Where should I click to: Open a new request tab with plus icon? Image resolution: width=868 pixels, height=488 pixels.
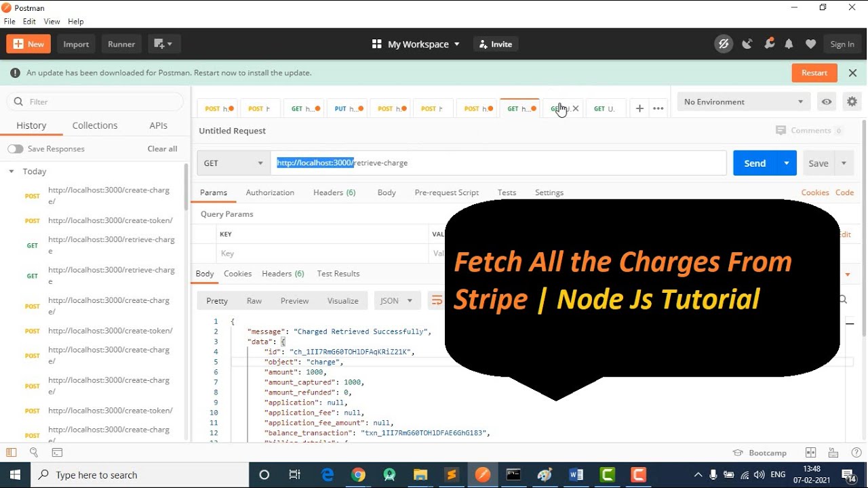click(x=639, y=108)
